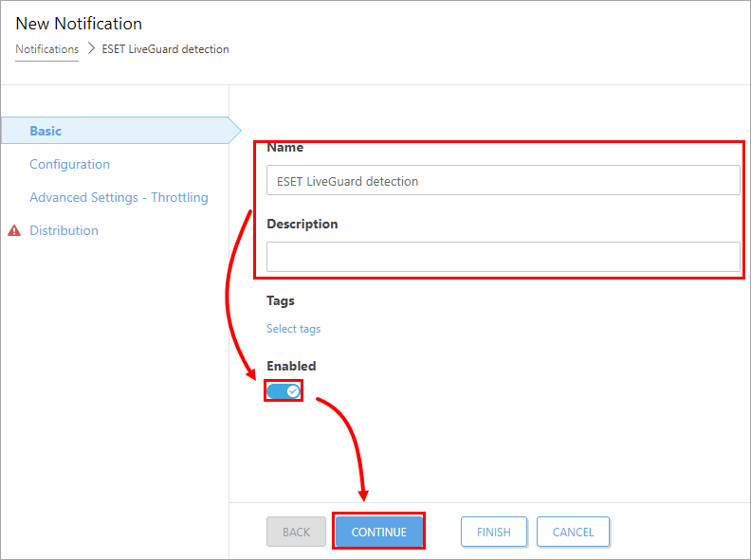Toggle the Enabled switch off
The image size is (751, 560).
[x=284, y=391]
